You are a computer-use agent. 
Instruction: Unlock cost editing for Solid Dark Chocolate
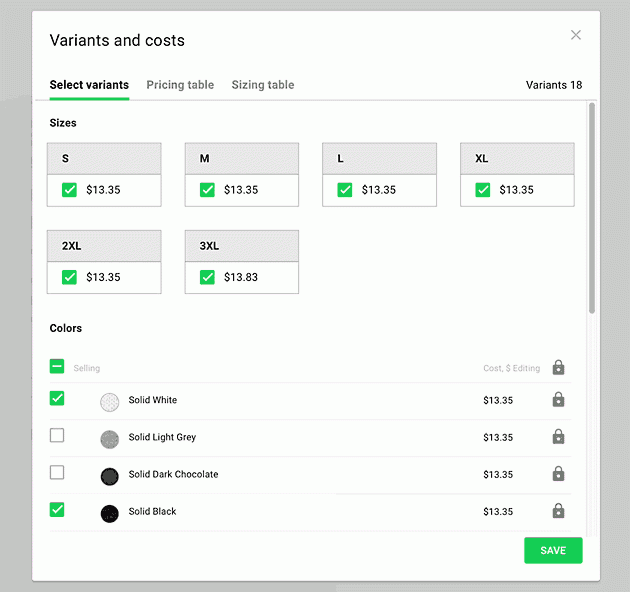coord(558,474)
